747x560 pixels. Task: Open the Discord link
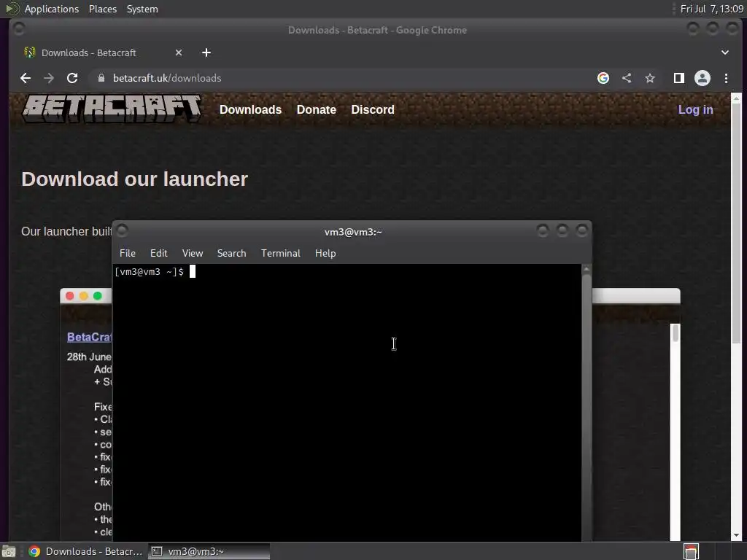[373, 109]
